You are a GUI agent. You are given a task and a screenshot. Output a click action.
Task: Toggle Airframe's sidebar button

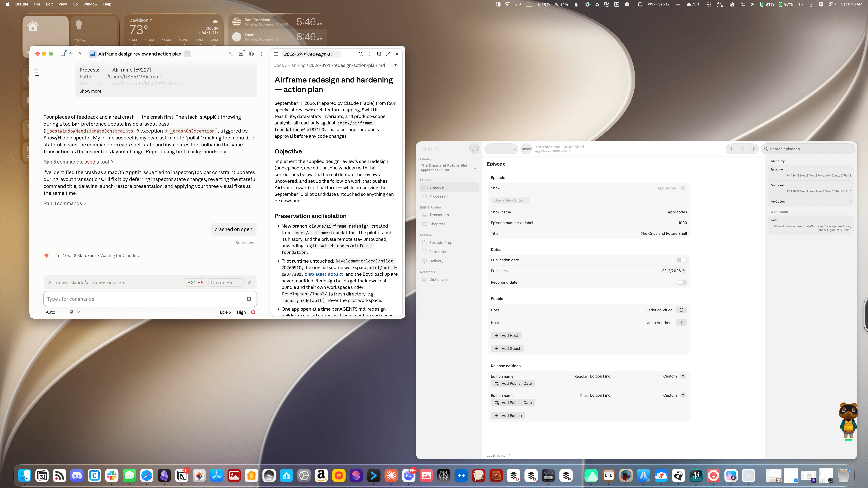[475, 149]
